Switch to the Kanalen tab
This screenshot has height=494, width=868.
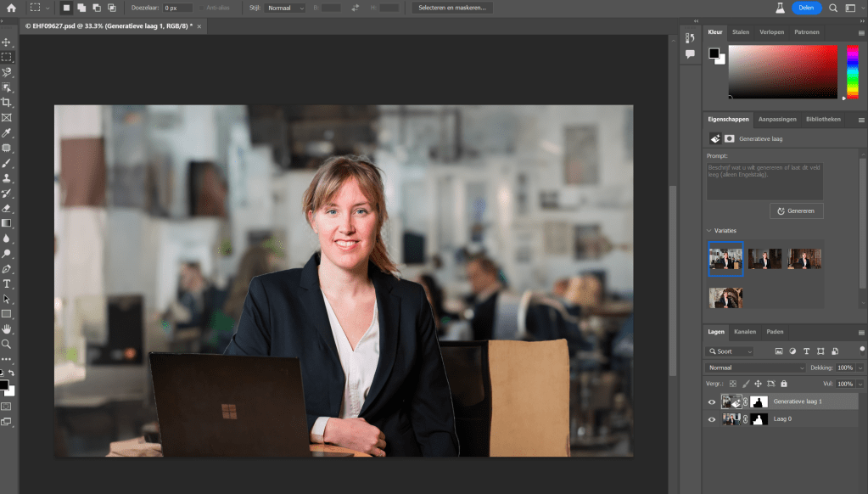coord(745,331)
